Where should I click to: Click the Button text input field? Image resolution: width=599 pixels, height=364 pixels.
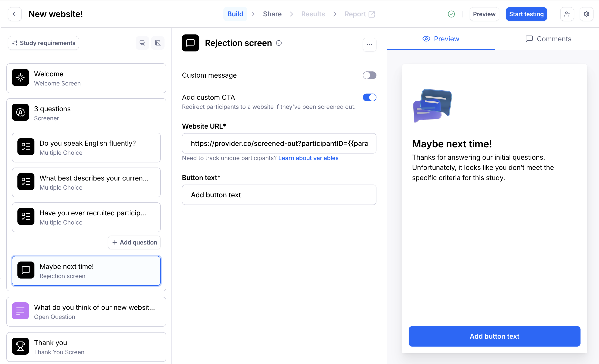(279, 195)
